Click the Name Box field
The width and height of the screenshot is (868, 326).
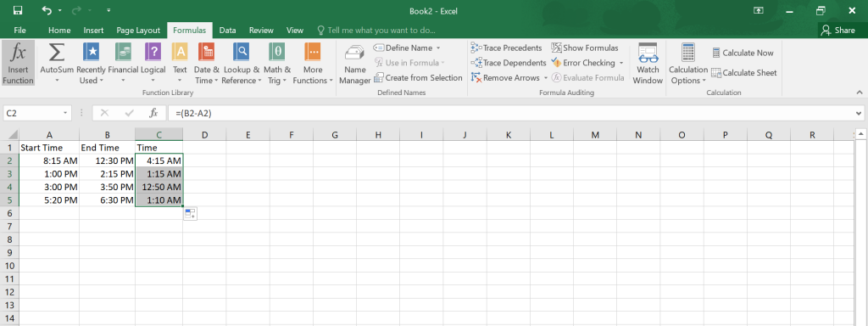click(x=32, y=113)
